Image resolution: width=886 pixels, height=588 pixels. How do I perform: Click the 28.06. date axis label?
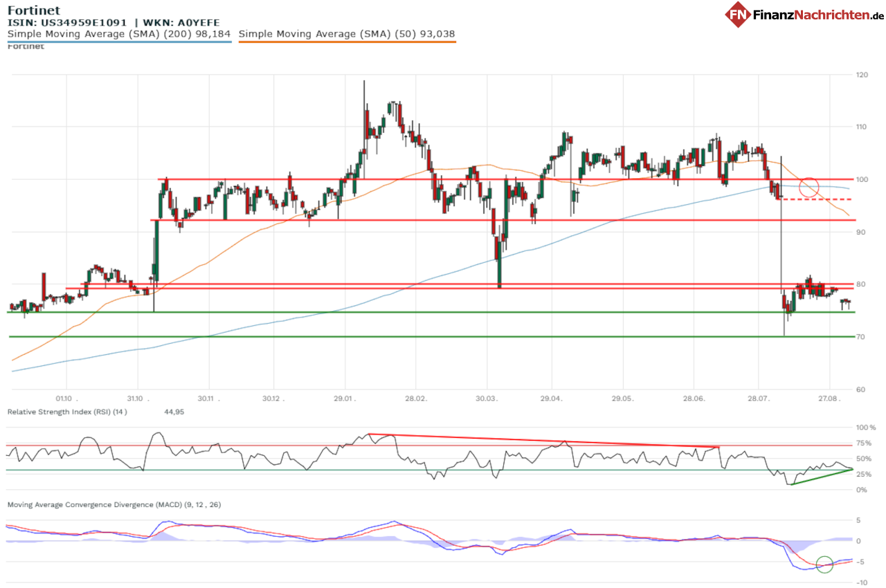coord(694,399)
